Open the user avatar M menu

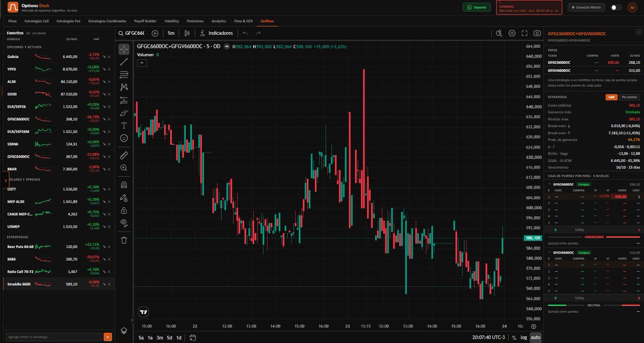tap(631, 8)
